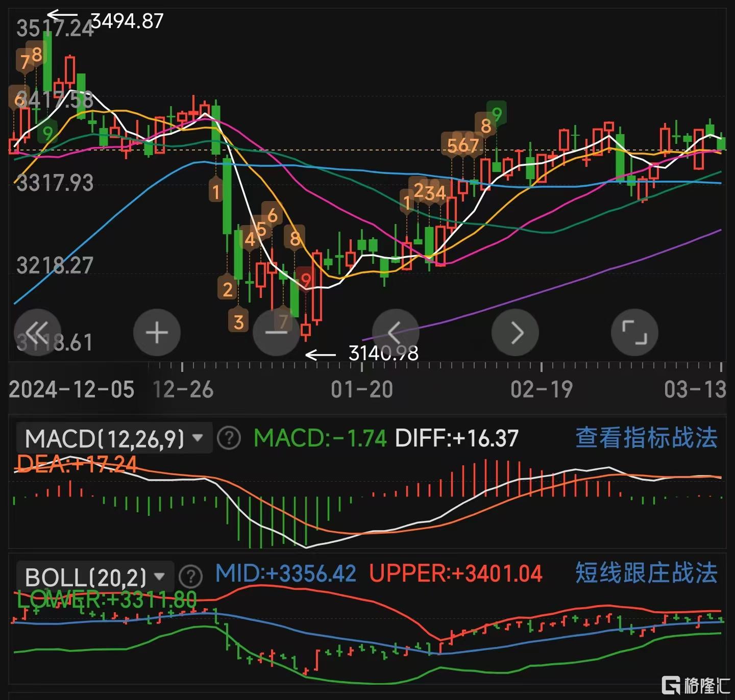Click the 03-13 date label
This screenshot has width=735, height=700.
695,390
